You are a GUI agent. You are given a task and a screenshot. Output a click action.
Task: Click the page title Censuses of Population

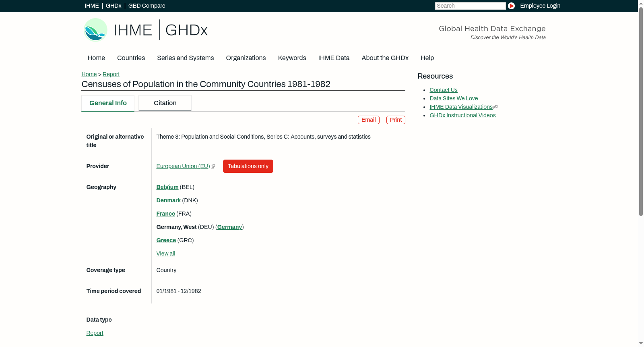[x=206, y=84]
